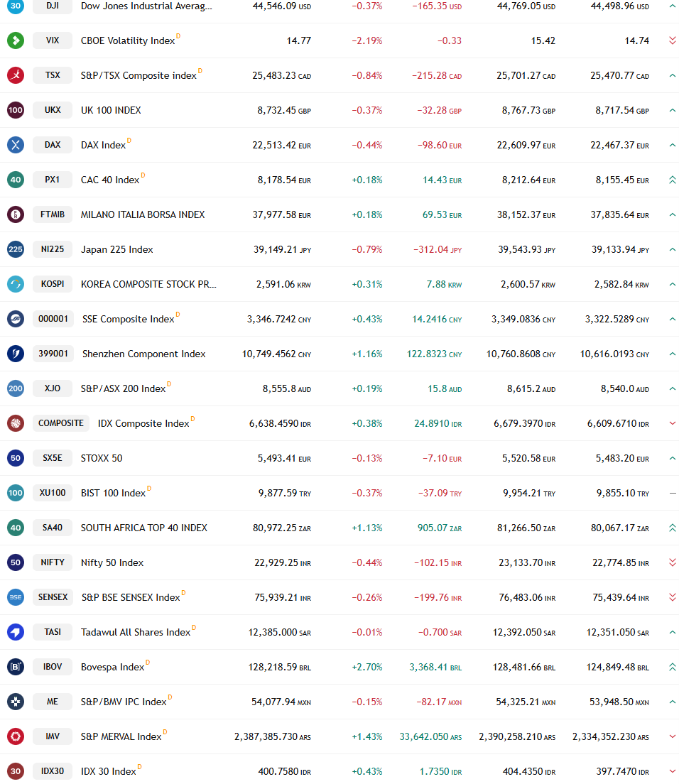The width and height of the screenshot is (679, 784).
Task: Open the CBOE Volatility Index link
Action: [x=128, y=40]
